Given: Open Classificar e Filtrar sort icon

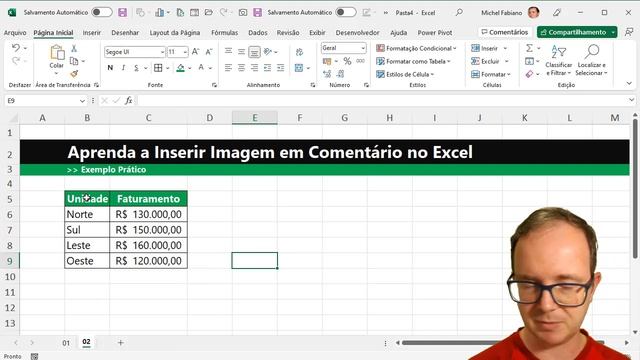Looking at the screenshot, I should [x=559, y=52].
